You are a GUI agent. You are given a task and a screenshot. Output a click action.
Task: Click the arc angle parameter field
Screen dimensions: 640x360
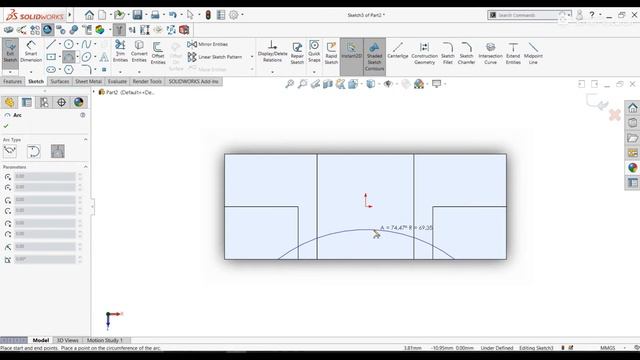(45, 259)
